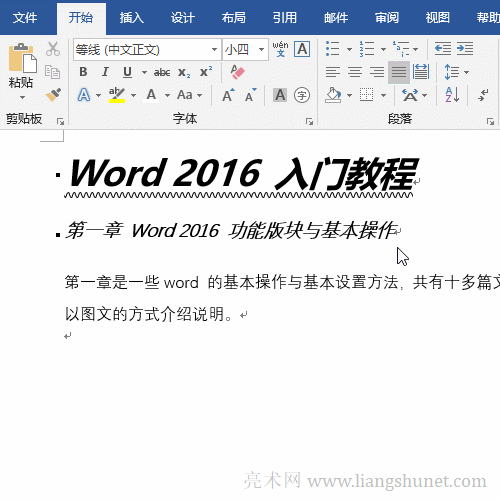Click the bullet list icon
The width and height of the screenshot is (500, 500).
pyautogui.click(x=333, y=49)
